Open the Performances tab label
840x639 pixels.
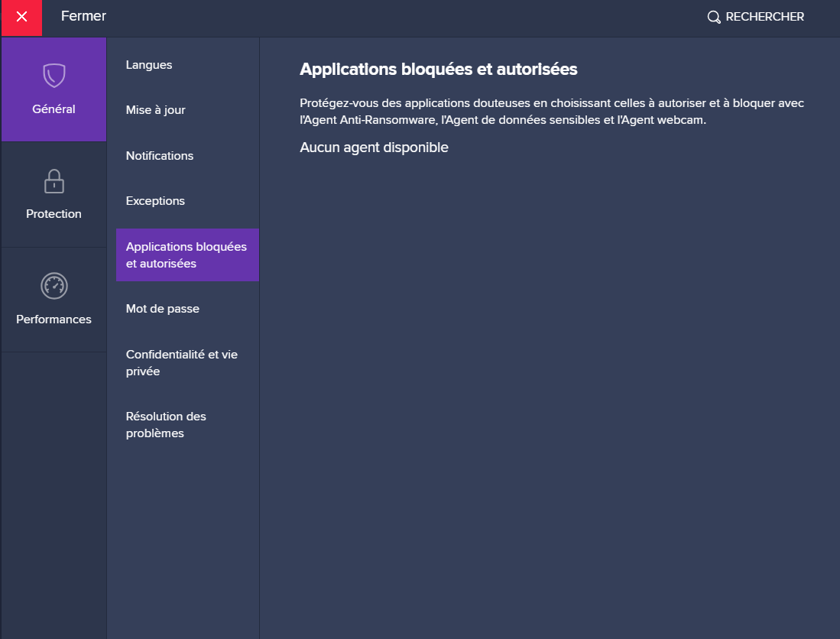[54, 319]
